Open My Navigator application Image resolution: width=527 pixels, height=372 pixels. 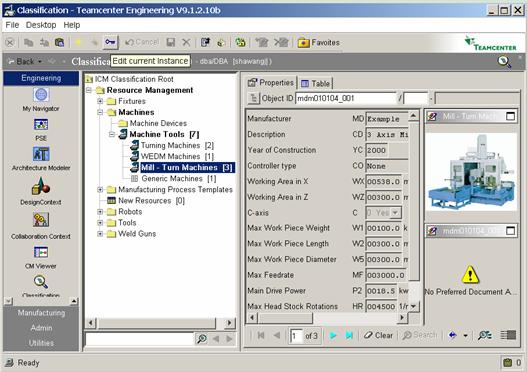pyautogui.click(x=41, y=100)
